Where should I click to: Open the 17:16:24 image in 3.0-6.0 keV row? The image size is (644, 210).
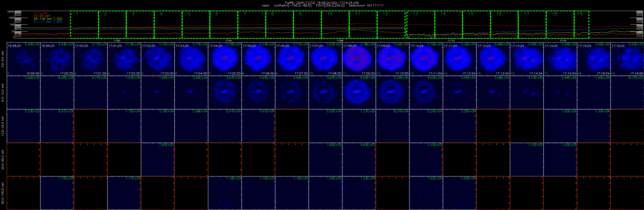pos(627,59)
